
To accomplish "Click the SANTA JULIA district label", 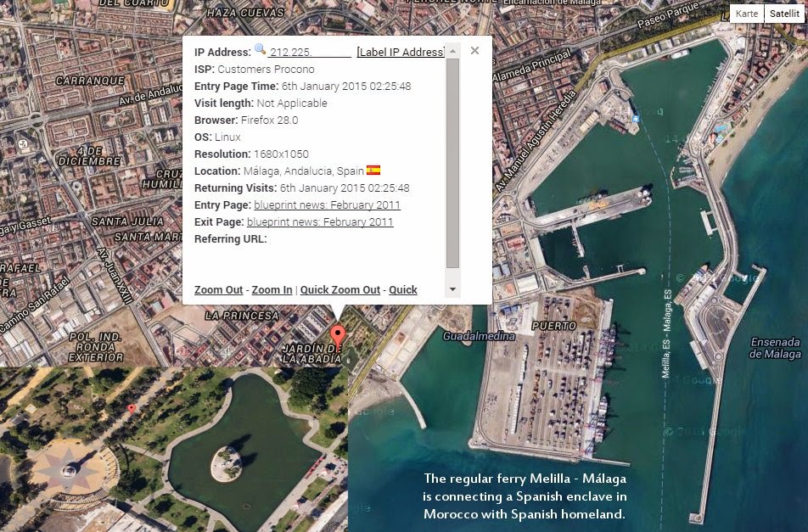I will [127, 221].
